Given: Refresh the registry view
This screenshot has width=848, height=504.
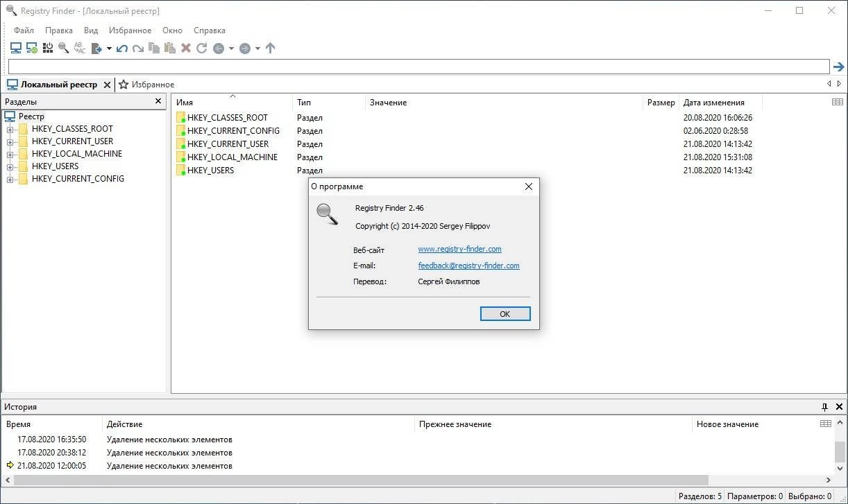Looking at the screenshot, I should pos(202,48).
